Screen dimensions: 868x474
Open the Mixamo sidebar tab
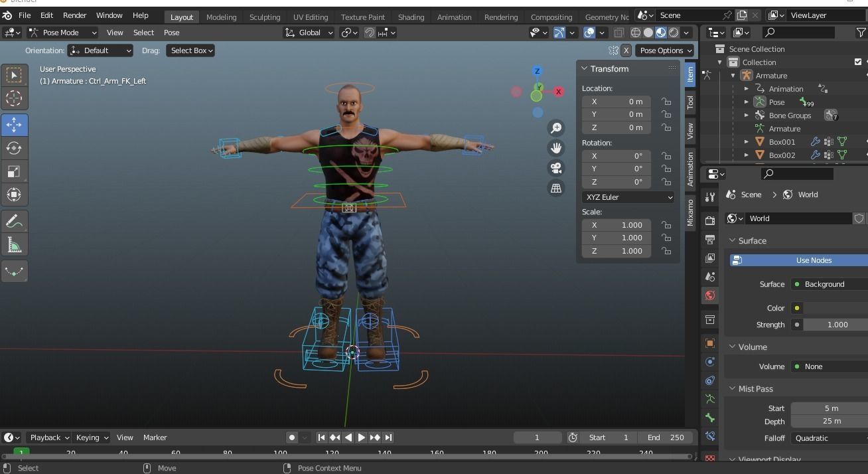click(690, 212)
